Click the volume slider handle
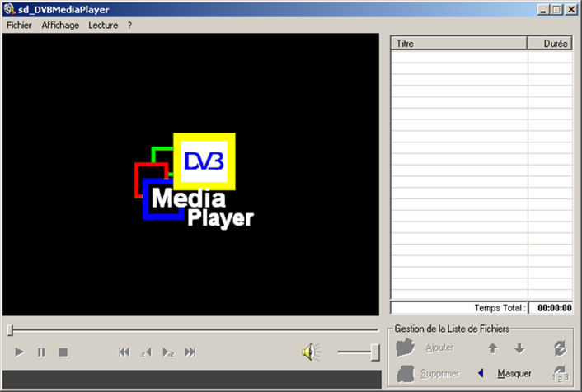Screen dimensions: 582x392 375,352
